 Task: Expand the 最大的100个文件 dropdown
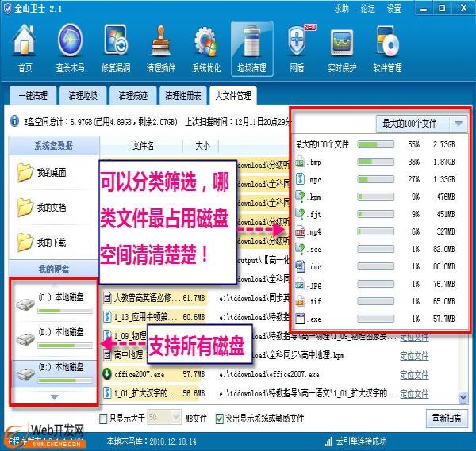pyautogui.click(x=420, y=124)
